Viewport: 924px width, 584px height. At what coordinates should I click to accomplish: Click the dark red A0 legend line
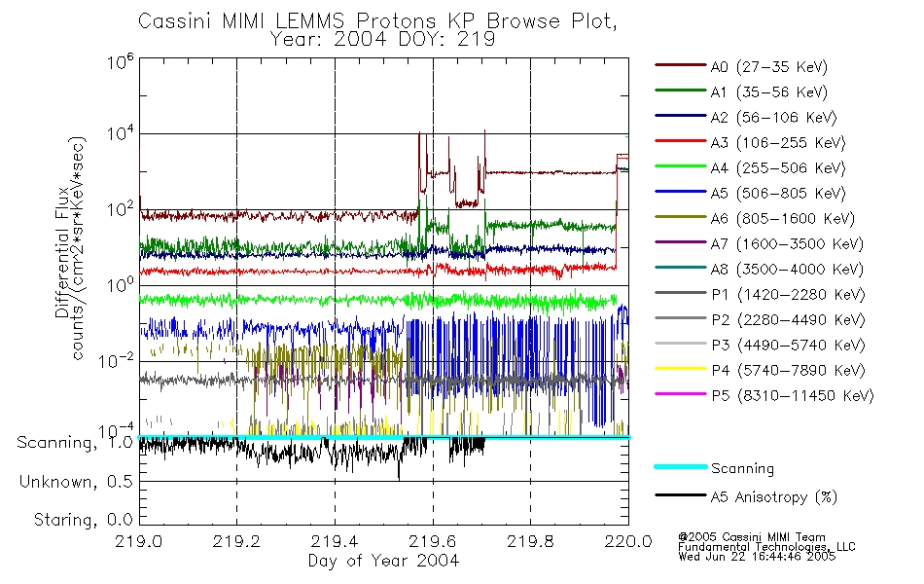(x=681, y=65)
